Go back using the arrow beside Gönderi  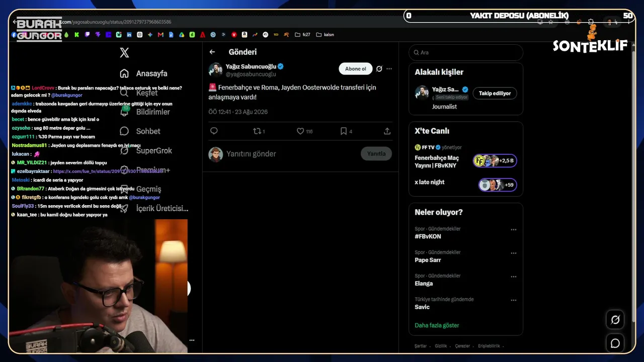pyautogui.click(x=212, y=52)
